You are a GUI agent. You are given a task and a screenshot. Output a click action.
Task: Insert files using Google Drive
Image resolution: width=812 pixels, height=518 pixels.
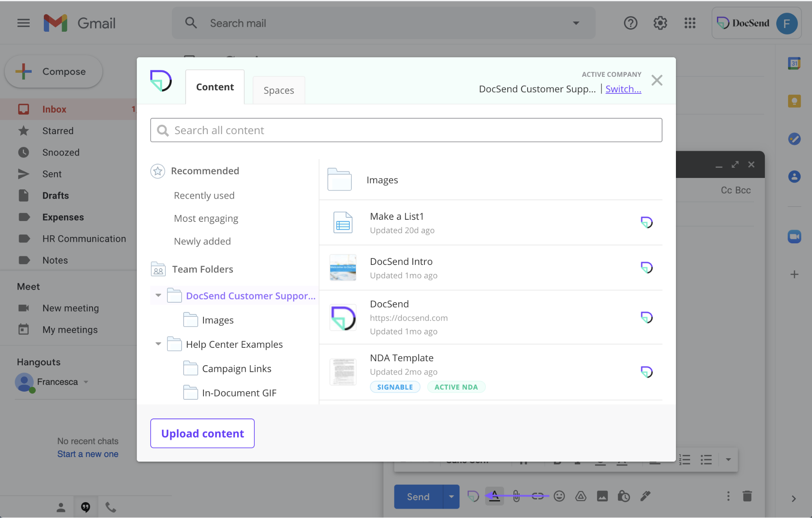pyautogui.click(x=580, y=496)
